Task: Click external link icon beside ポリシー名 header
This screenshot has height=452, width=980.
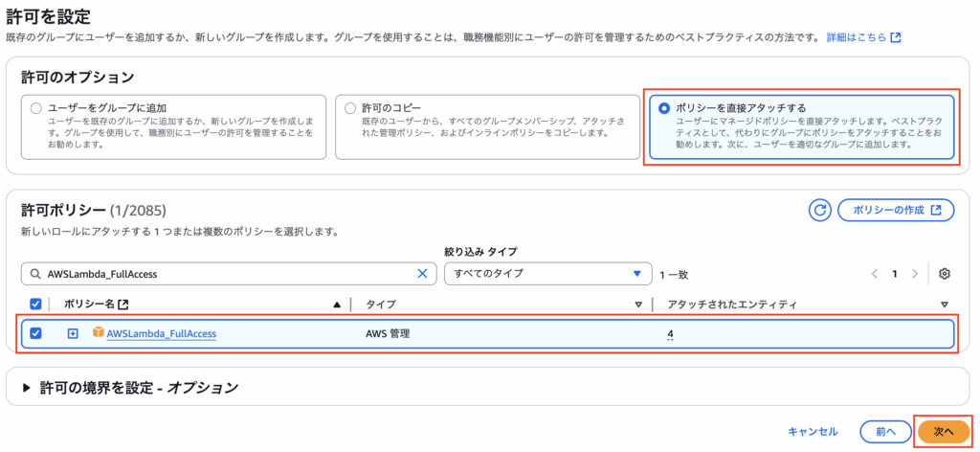Action: coord(123,305)
